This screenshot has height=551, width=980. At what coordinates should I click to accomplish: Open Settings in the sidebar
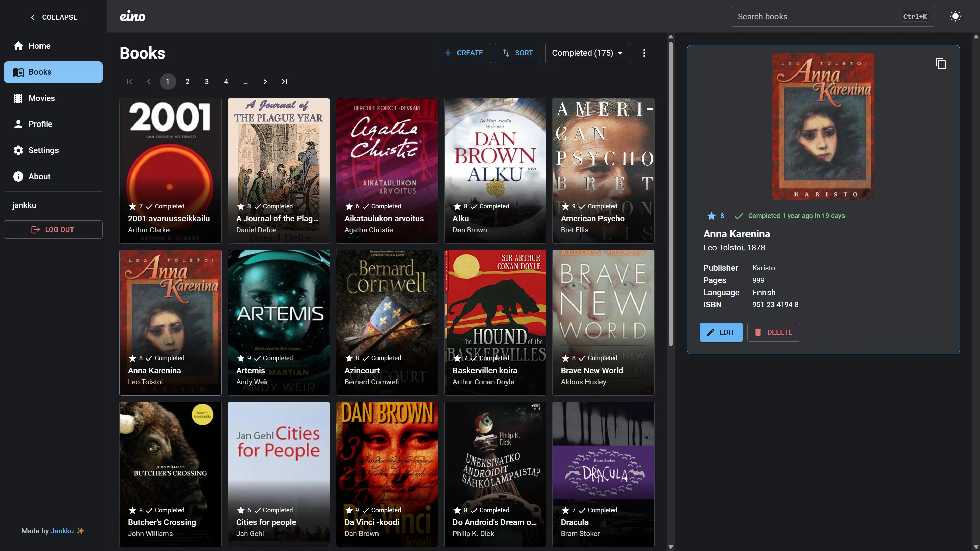pos(53,150)
